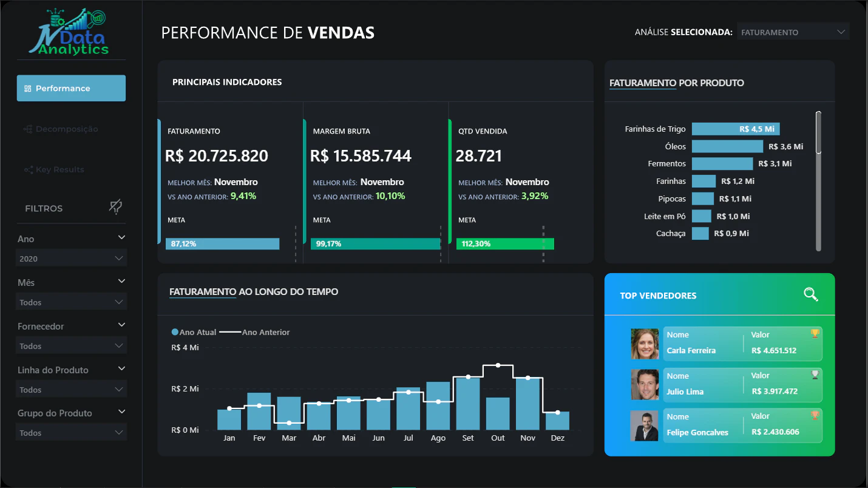
Task: Click Carla Ferreira's profile photo
Action: 645,344
